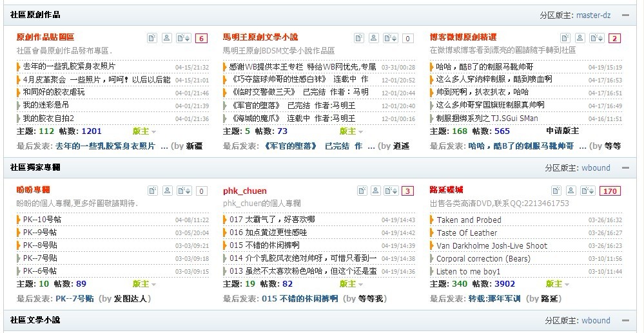Screen dimensions: 644x333
Task: Open thread 015 不错的休闲裤啊 in list
Action: pyautogui.click(x=264, y=245)
